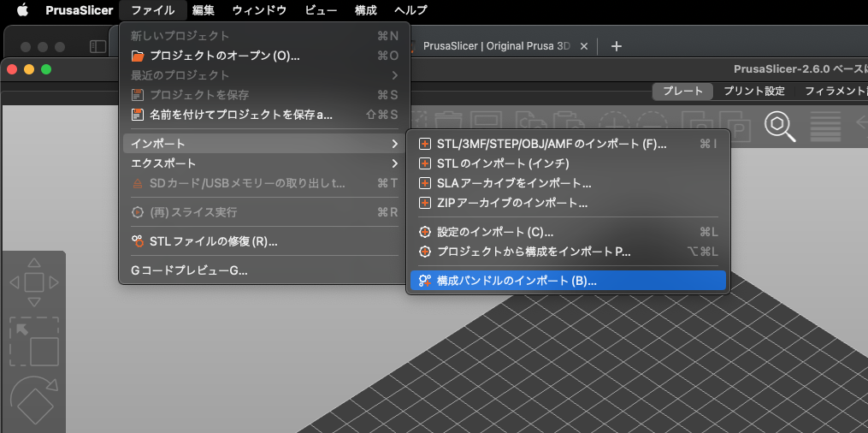This screenshot has width=868, height=433.
Task: Choose GコードプレビューG...
Action: 264,270
